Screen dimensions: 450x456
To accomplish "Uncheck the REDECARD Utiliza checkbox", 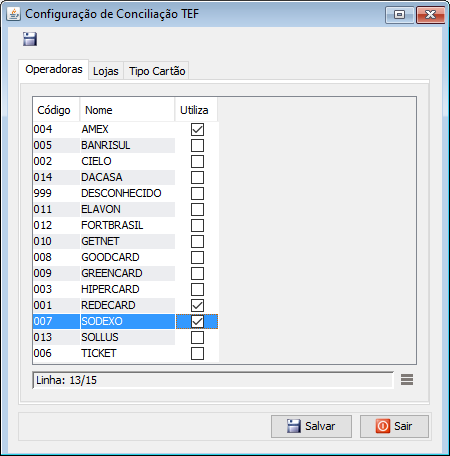I will click(x=197, y=305).
